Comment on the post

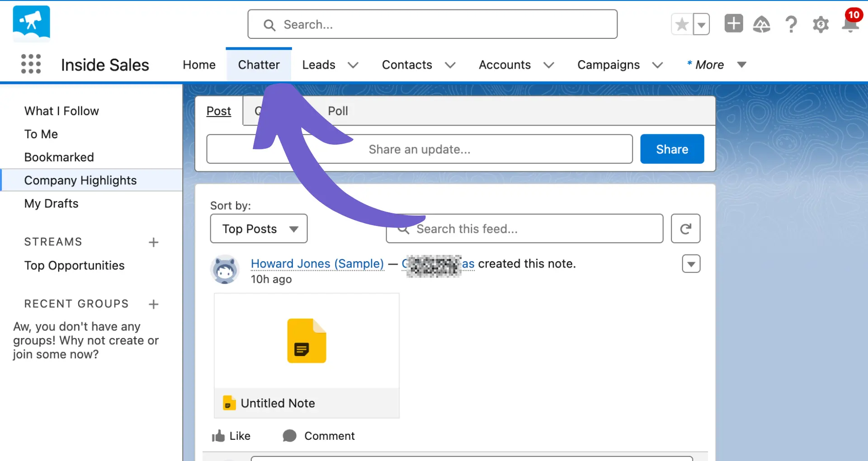coord(319,436)
